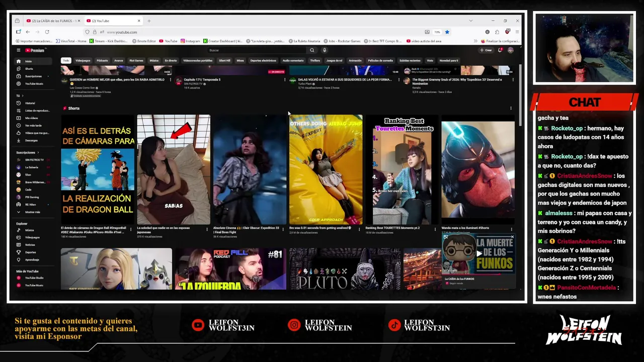Expand Mostrar más subscriptions
The height and width of the screenshot is (362, 644).
[x=34, y=212]
